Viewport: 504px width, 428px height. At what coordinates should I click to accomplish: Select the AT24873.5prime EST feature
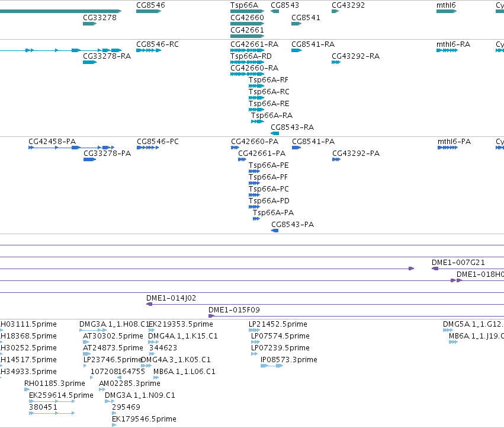coord(87,354)
